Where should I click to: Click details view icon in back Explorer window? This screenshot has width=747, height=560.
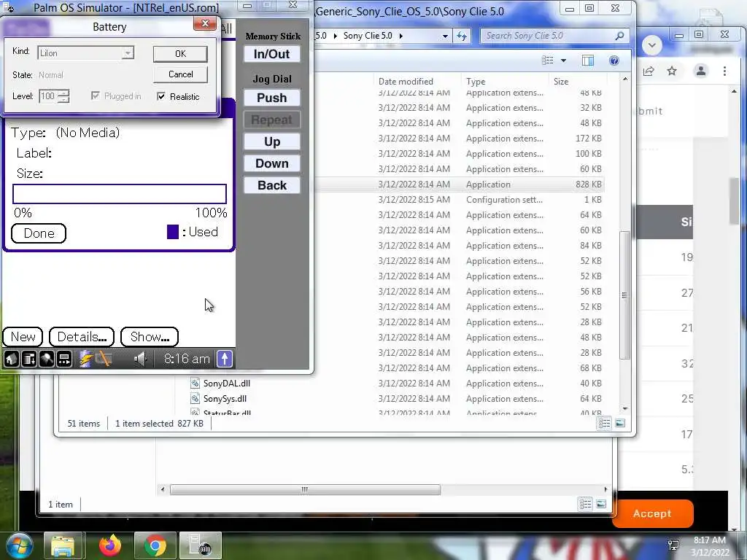[586, 504]
